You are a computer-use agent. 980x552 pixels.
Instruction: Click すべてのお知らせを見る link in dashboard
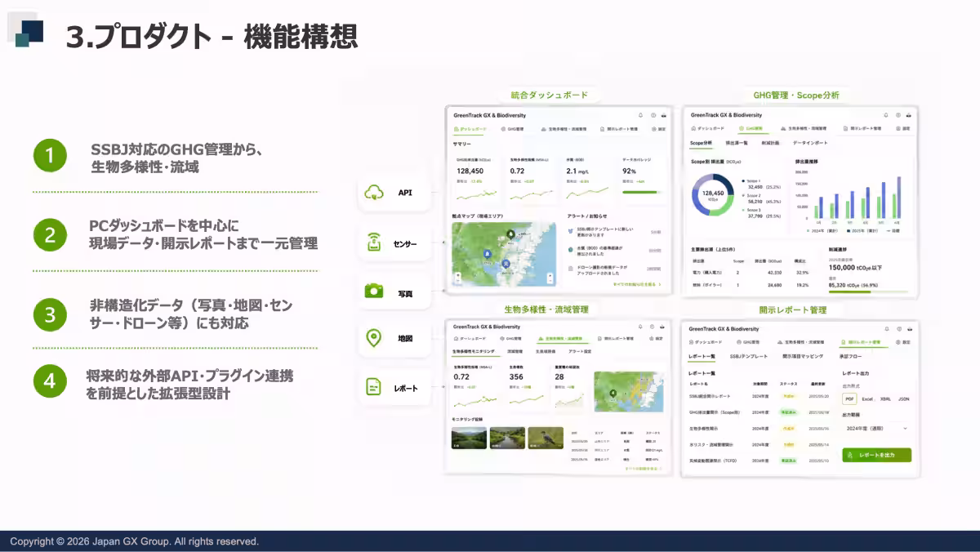tap(635, 284)
